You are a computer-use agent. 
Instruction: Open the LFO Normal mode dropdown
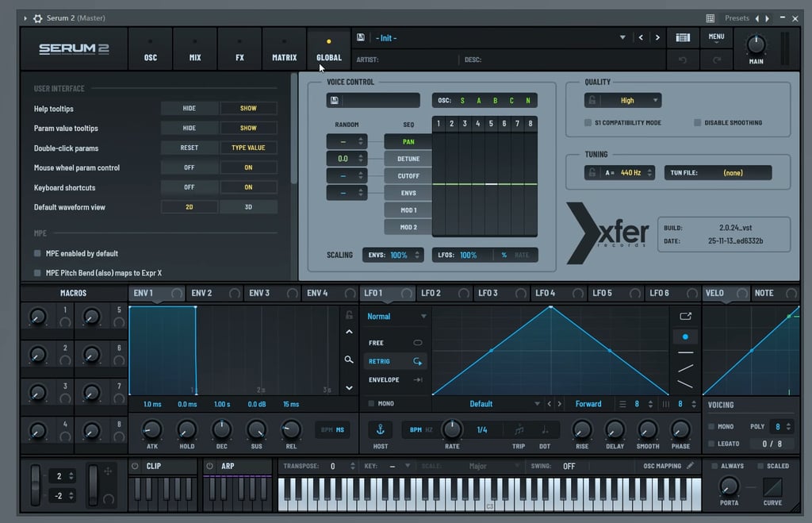click(x=396, y=316)
